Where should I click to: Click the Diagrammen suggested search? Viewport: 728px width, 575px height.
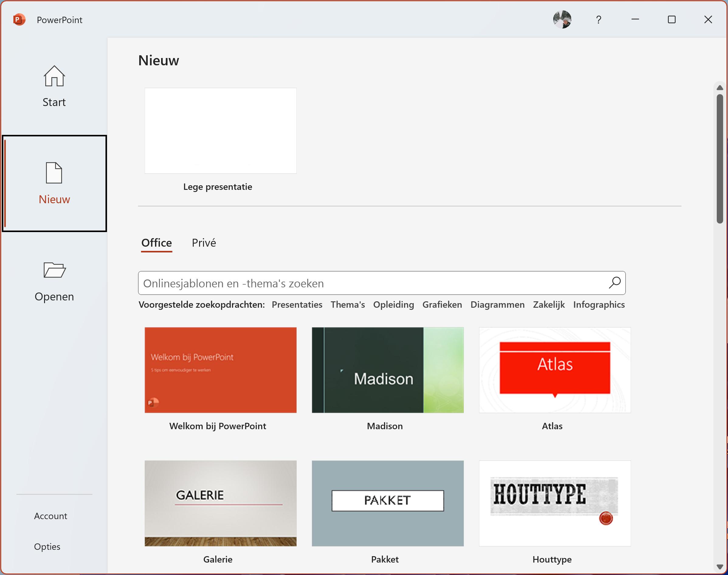pyautogui.click(x=497, y=305)
